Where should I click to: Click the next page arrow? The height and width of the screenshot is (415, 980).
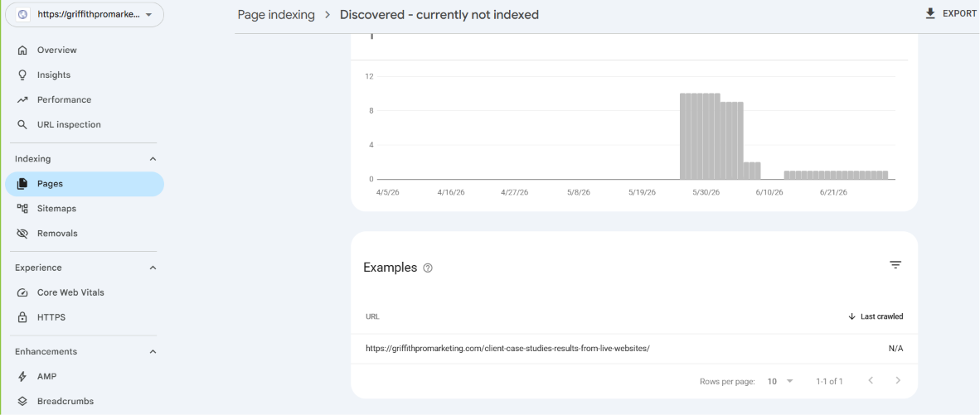(x=898, y=381)
